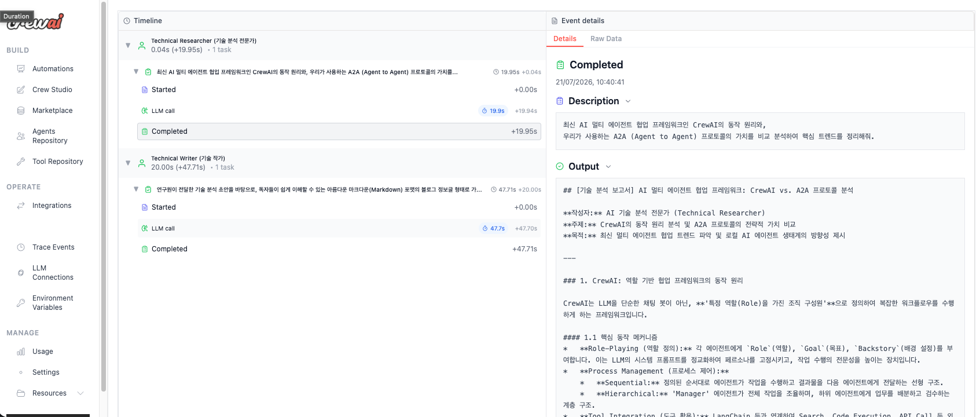Click the Settings icon in sidebar

pyautogui.click(x=21, y=372)
